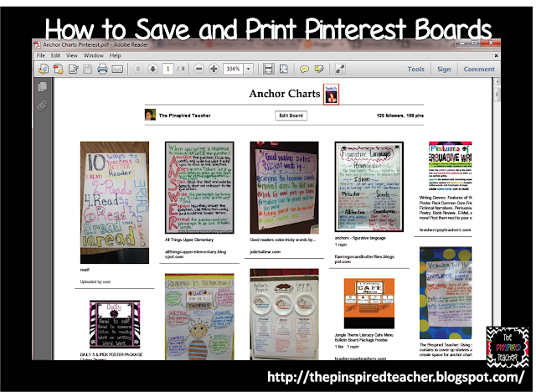Click the Anchor Charts board title
This screenshot has width=536, height=392.
285,93
